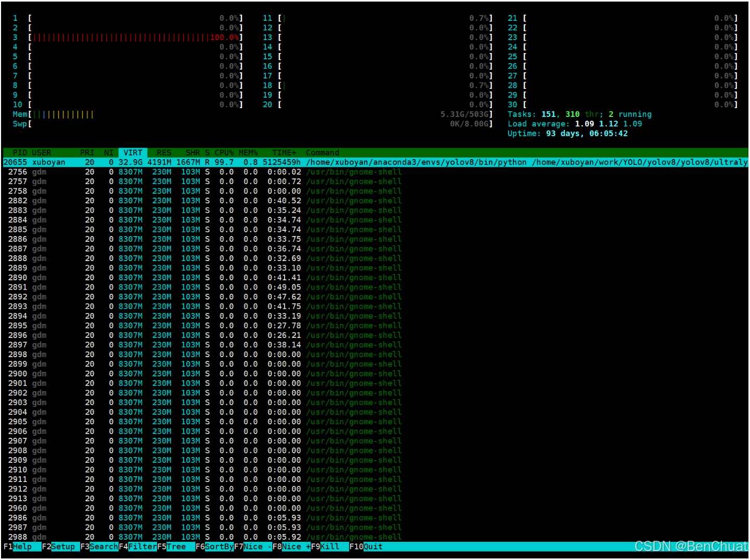Click the CPU 3 usage bar at 100%
This screenshot has height=560, width=750.
click(x=136, y=37)
